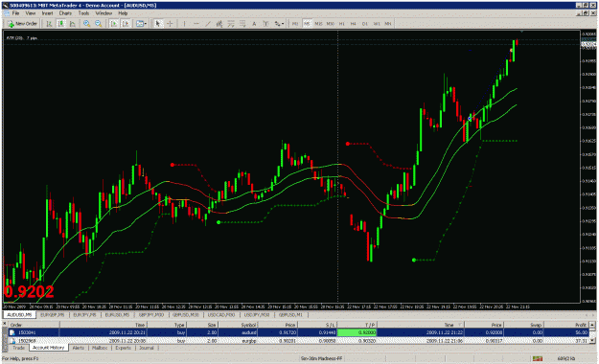The image size is (599, 364).
Task: Switch chart to bar chart mode
Action: click(49, 24)
